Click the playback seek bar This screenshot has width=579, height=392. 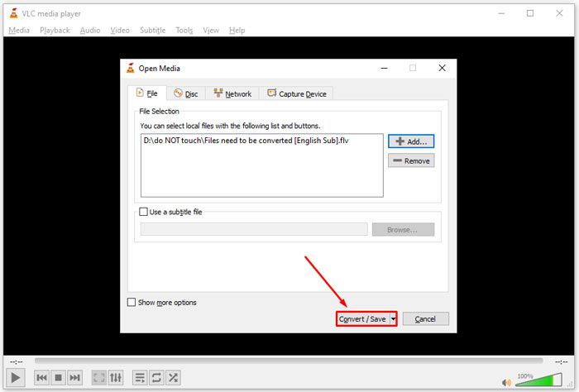coord(289,361)
